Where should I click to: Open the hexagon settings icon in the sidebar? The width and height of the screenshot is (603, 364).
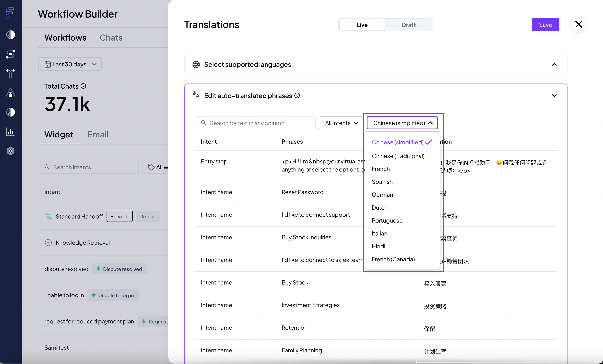click(x=10, y=151)
